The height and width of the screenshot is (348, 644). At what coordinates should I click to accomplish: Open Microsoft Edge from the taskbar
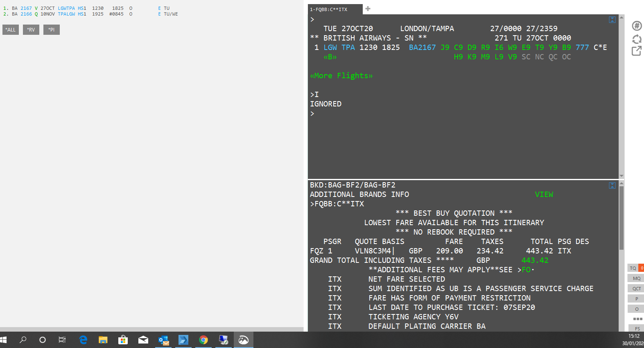click(x=83, y=340)
